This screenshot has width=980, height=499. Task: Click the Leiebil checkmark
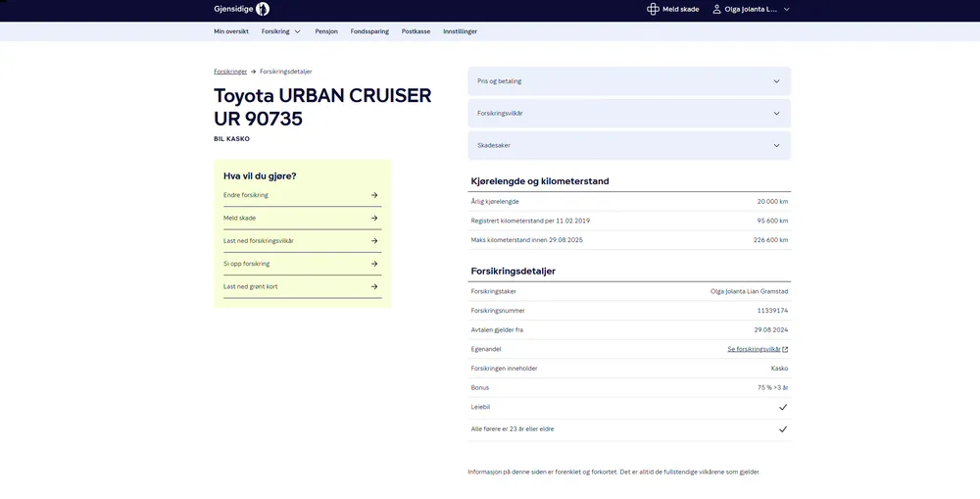pyautogui.click(x=783, y=406)
